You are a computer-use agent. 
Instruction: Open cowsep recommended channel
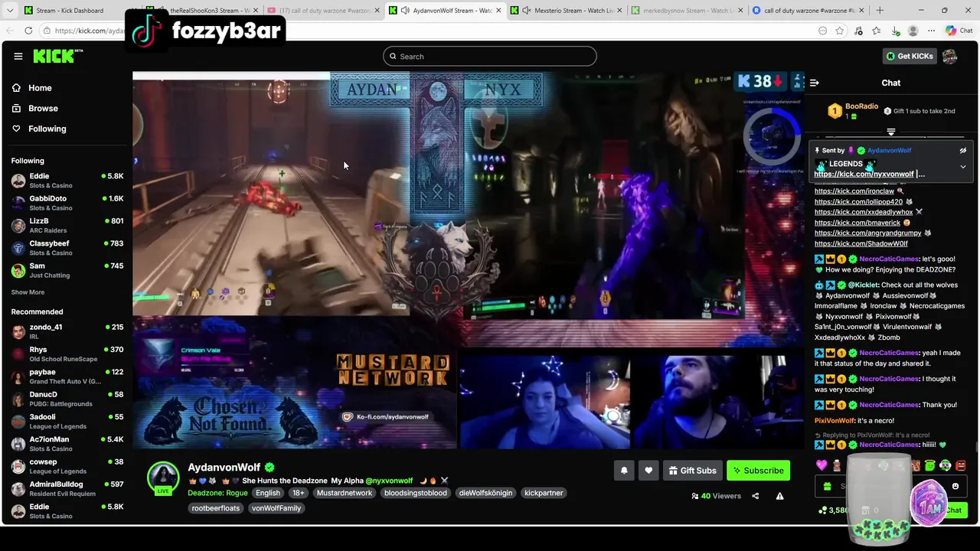point(67,466)
